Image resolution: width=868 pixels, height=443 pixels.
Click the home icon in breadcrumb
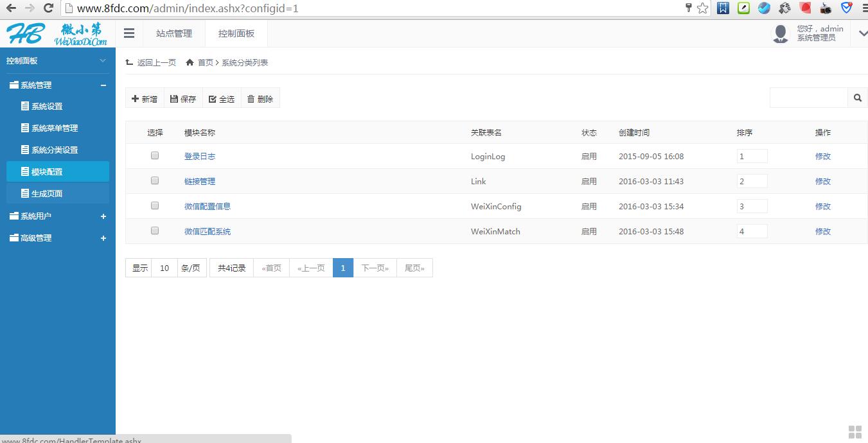pos(190,62)
